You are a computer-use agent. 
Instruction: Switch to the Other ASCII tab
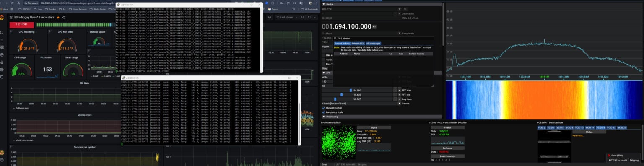click(358, 44)
